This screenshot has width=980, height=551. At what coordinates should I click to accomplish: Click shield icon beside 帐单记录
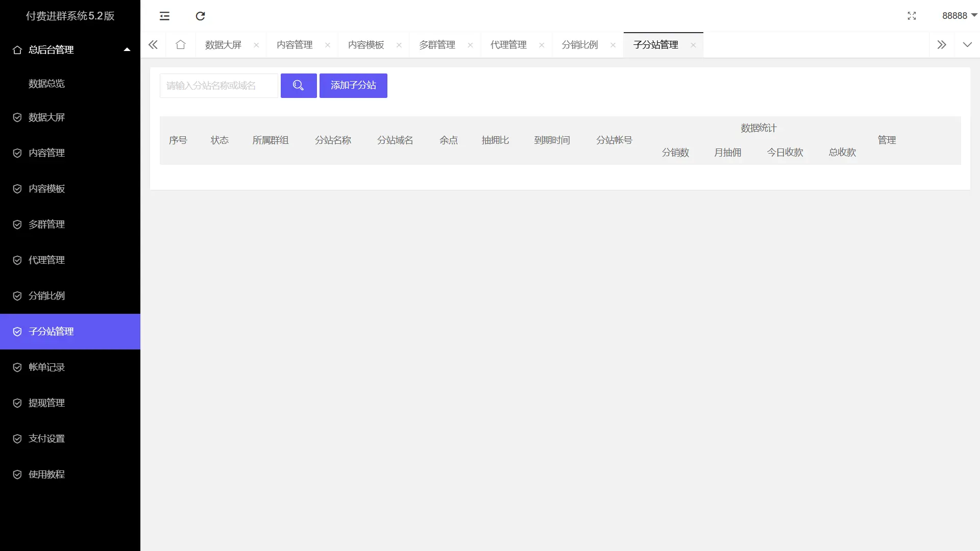(x=17, y=367)
